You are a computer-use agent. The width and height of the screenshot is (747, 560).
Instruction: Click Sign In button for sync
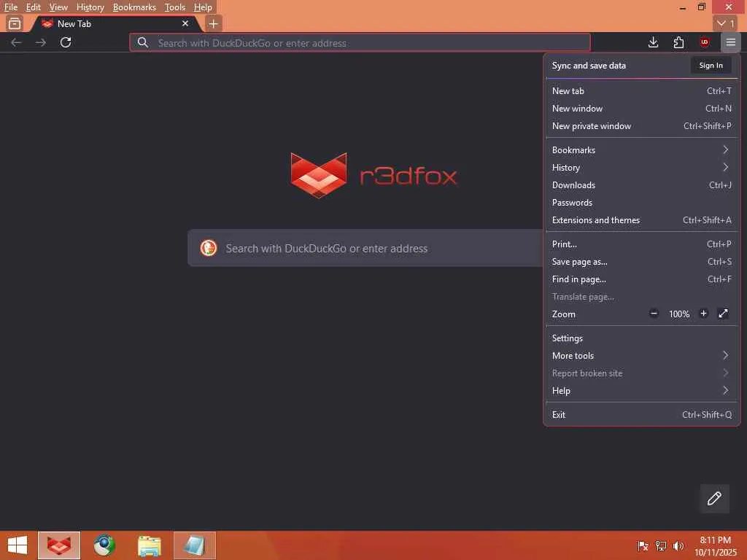(711, 65)
